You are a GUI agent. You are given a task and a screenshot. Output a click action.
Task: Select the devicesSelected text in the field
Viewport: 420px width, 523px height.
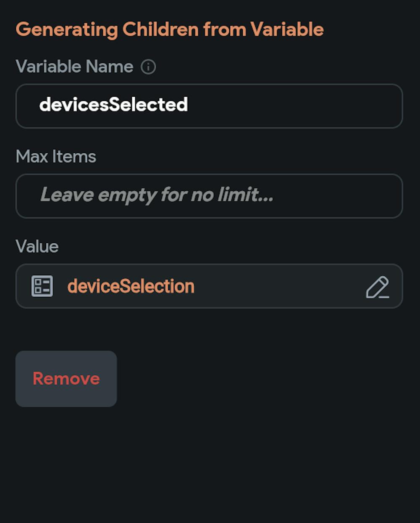coord(113,105)
